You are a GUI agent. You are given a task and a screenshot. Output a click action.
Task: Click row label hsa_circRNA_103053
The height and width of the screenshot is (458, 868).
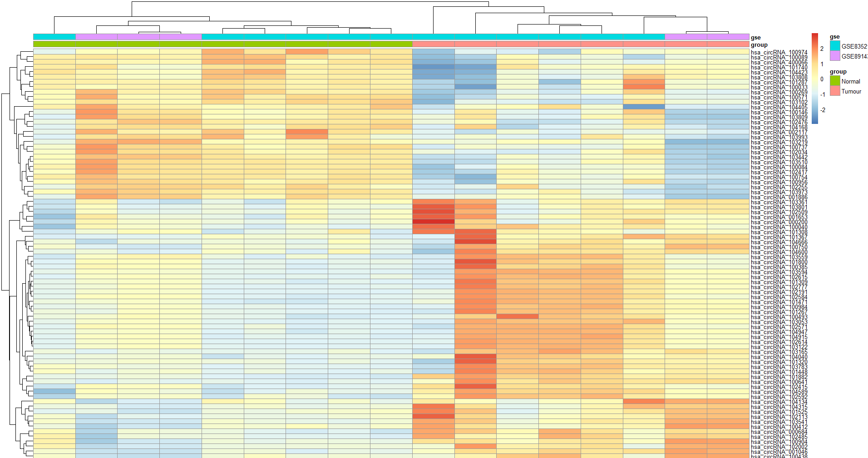779,322
